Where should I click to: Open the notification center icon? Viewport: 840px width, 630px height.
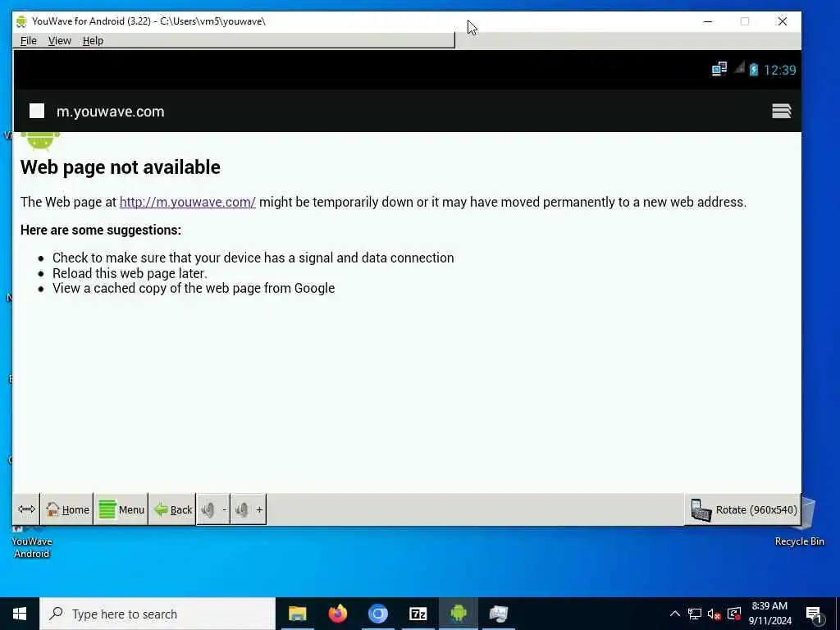pyautogui.click(x=814, y=614)
